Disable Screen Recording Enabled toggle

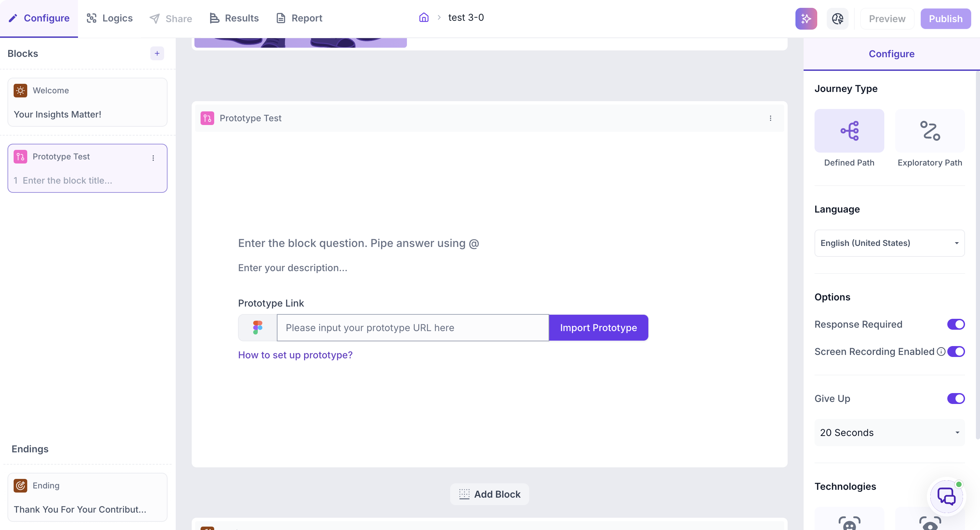coord(955,351)
